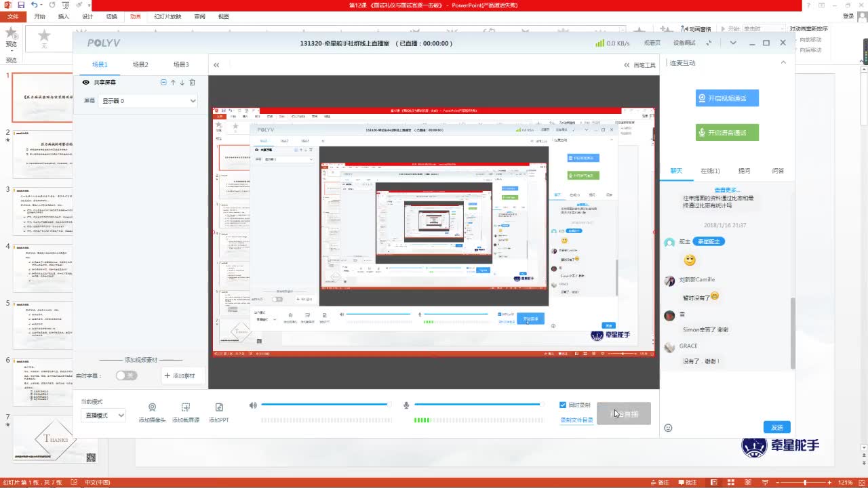Open PowerPoint 文件 menu
The height and width of the screenshot is (488, 868).
click(x=12, y=16)
